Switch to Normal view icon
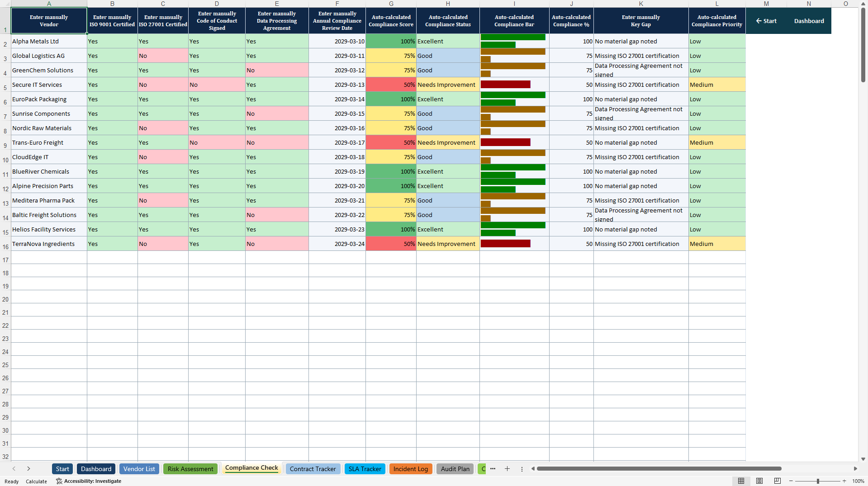This screenshot has height=486, width=868. [741, 481]
